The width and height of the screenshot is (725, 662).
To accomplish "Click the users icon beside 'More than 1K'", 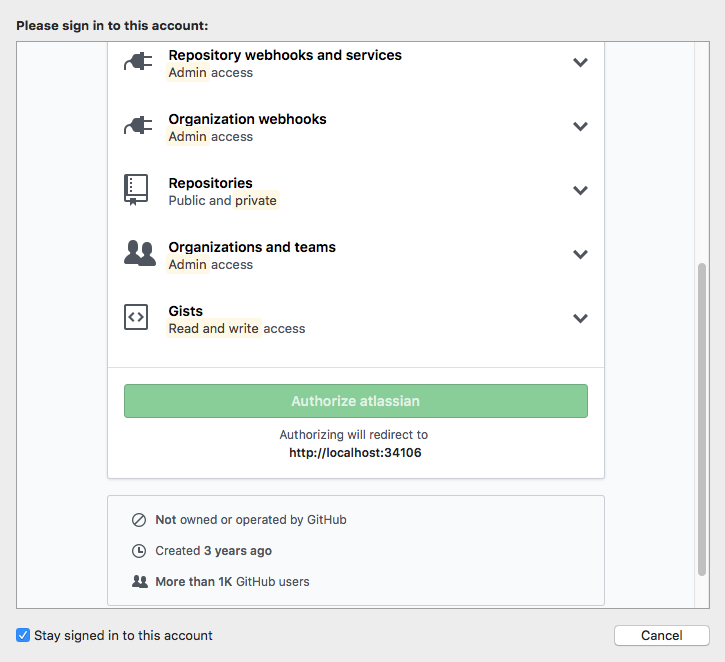I will (x=140, y=582).
